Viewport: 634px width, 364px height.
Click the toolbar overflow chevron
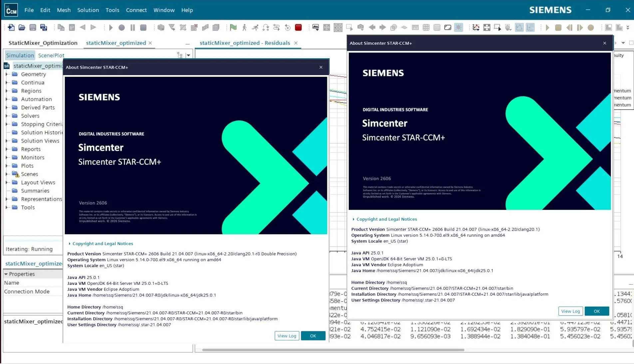(x=628, y=28)
